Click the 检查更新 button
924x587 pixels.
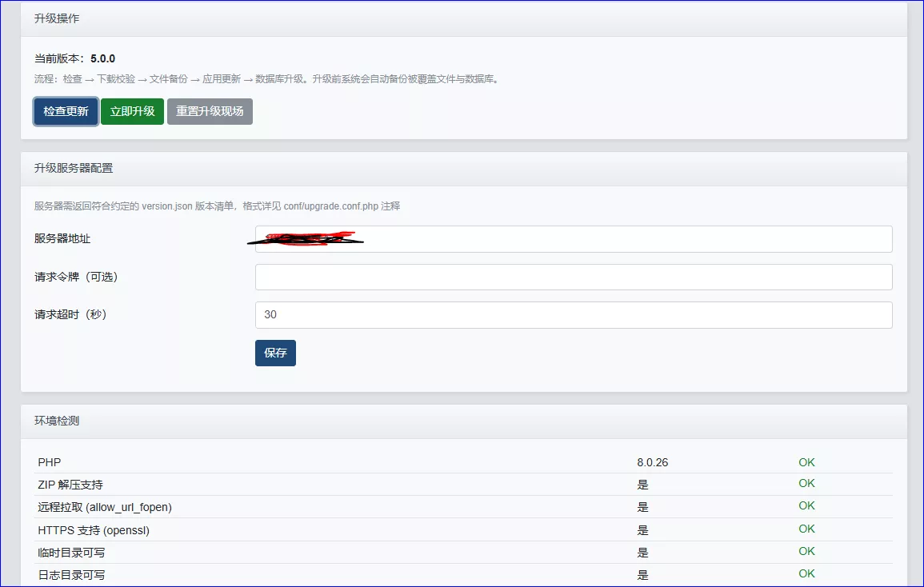click(x=66, y=111)
